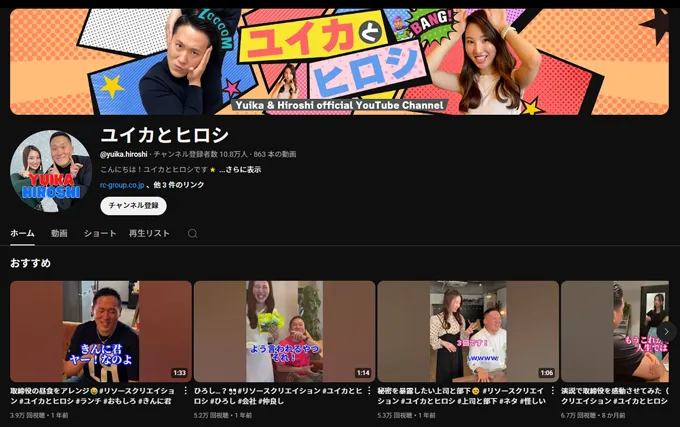Switch to the ショート tab
The width and height of the screenshot is (680, 427).
pos(100,233)
